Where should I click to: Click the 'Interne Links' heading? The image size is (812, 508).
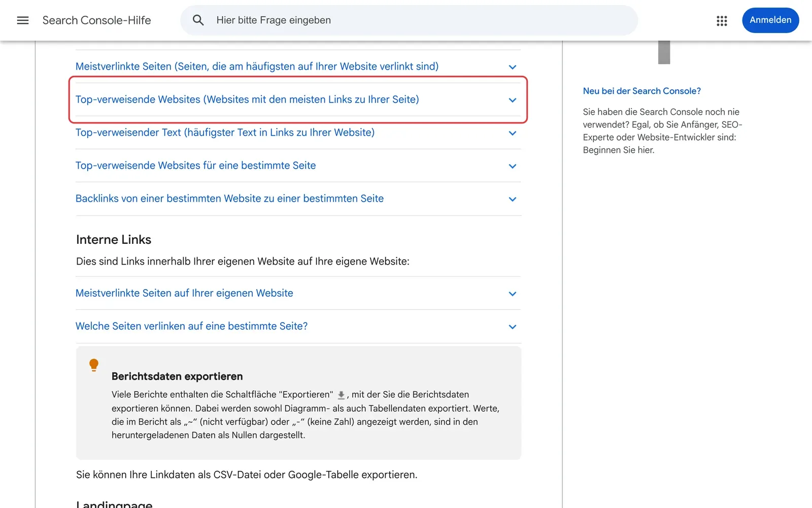[114, 239]
